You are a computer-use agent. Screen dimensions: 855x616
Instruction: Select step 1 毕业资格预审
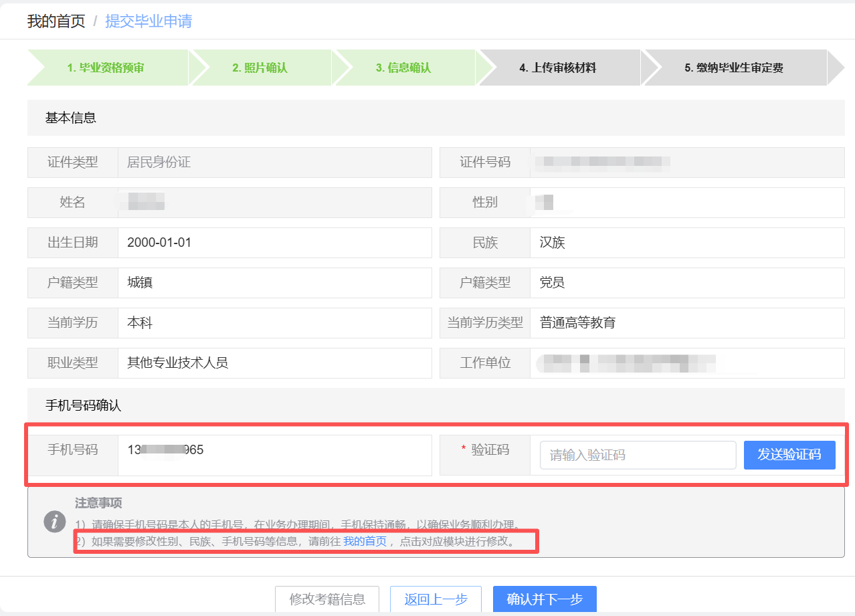[107, 68]
